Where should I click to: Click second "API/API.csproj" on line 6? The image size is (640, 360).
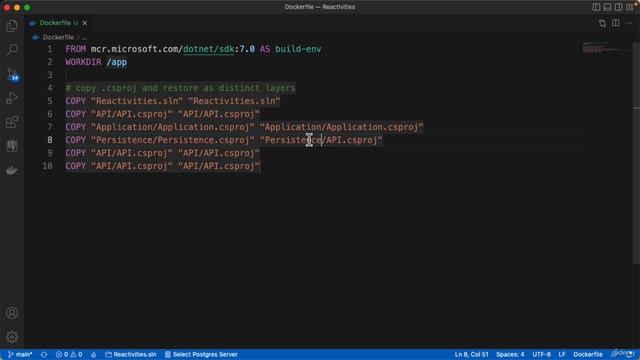point(219,114)
